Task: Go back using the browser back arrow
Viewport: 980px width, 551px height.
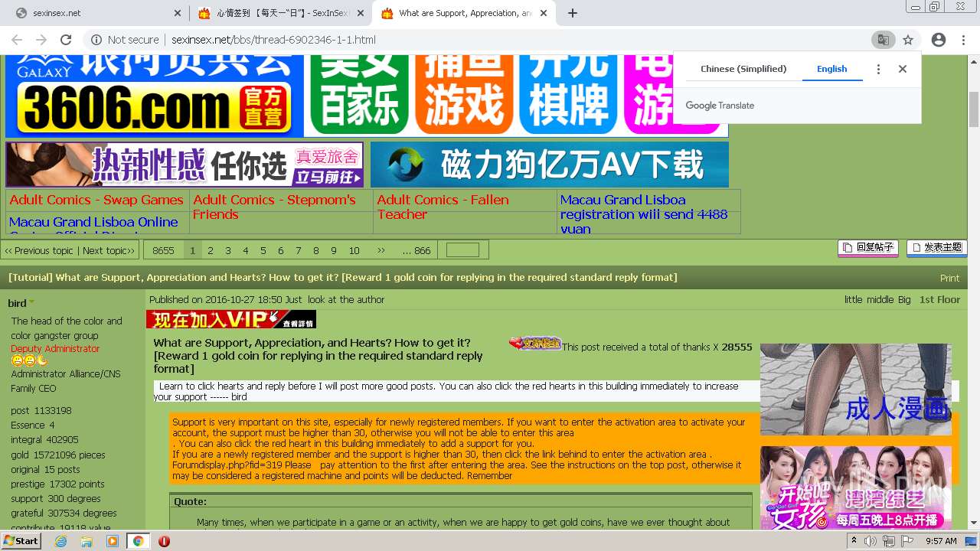Action: (18, 40)
